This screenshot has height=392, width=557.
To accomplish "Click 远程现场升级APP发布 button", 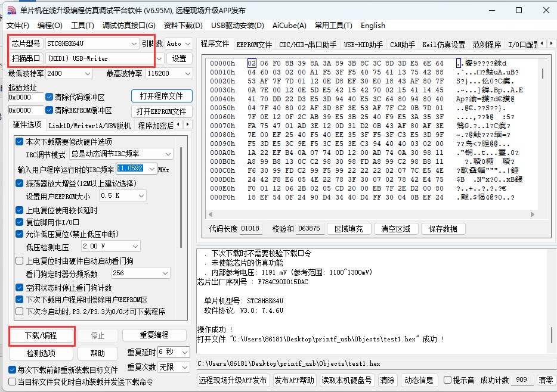I will click(233, 380).
